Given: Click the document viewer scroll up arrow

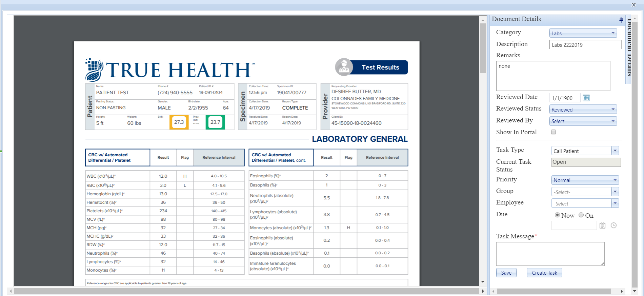Looking at the screenshot, I should click(x=483, y=20).
